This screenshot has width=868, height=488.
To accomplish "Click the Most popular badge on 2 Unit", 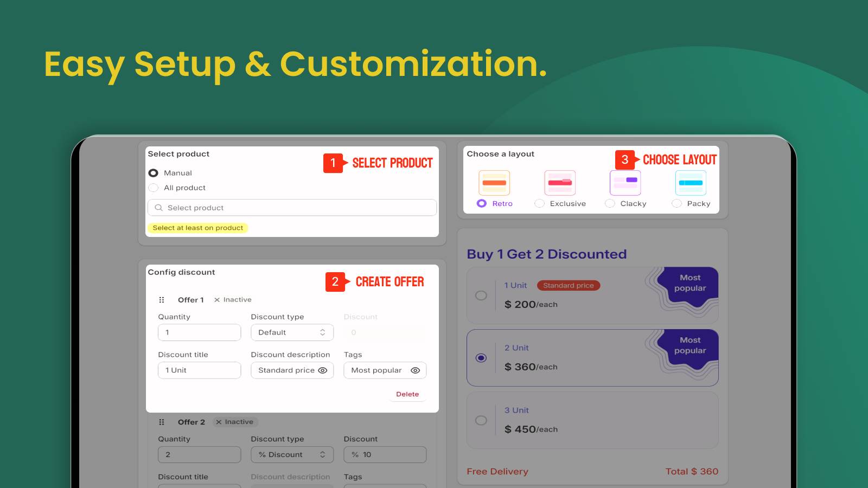I will [x=689, y=345].
